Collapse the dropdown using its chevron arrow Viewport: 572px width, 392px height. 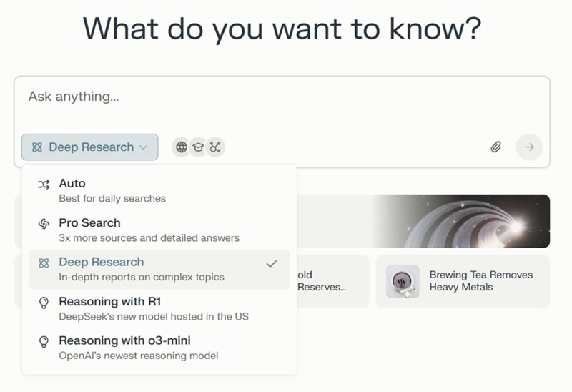144,147
